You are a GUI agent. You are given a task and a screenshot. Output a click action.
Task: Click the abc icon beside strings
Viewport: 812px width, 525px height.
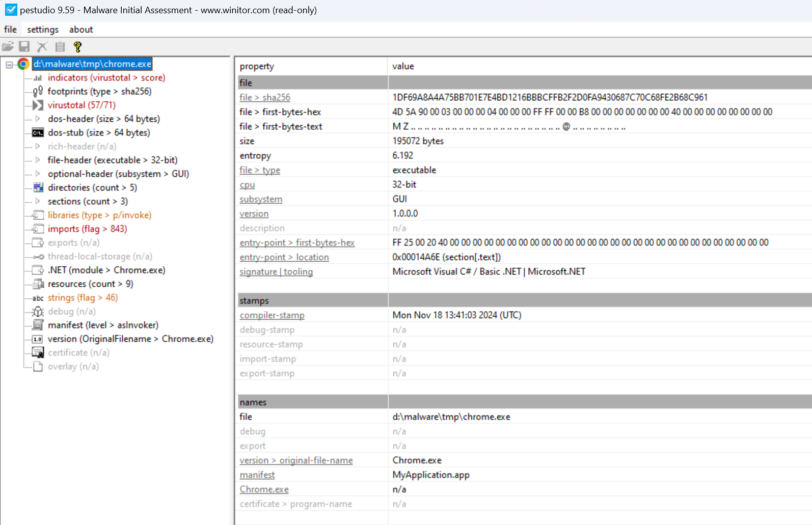38,298
